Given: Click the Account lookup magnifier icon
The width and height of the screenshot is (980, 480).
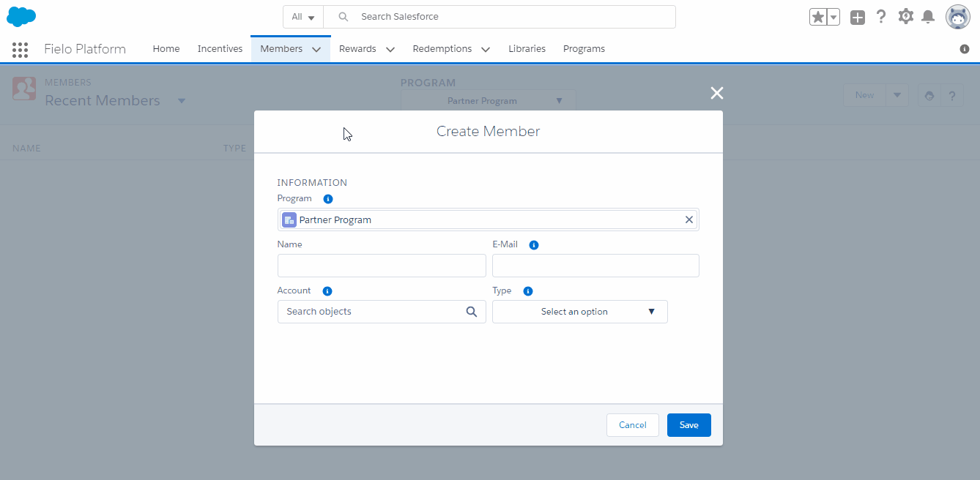Looking at the screenshot, I should (472, 312).
